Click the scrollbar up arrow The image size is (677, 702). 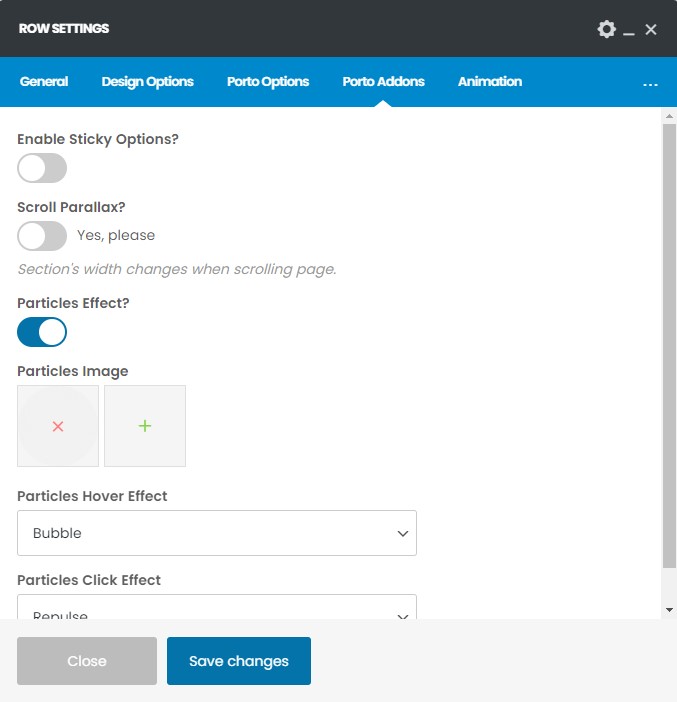[669, 116]
